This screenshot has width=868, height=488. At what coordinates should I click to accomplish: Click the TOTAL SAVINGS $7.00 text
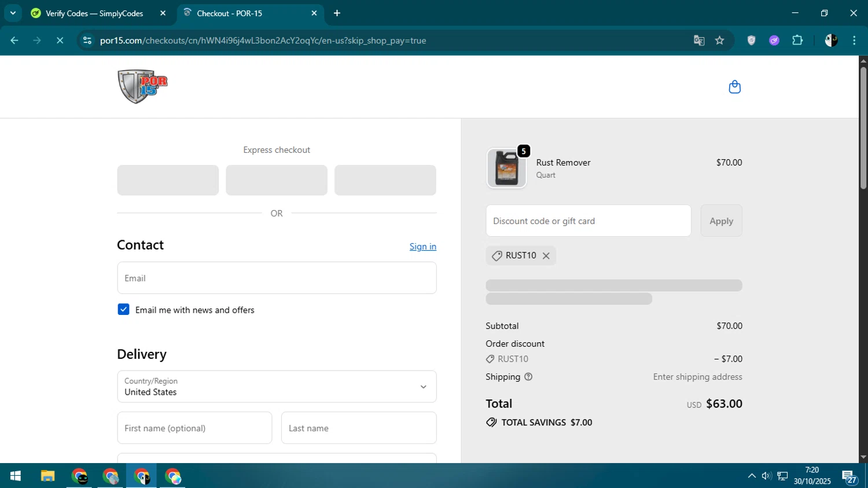click(x=546, y=423)
